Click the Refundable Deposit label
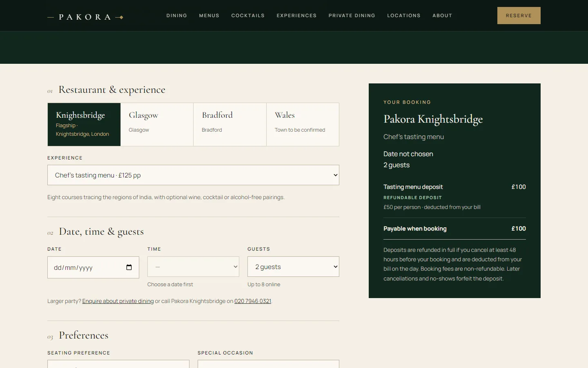The image size is (588, 368). [412, 197]
